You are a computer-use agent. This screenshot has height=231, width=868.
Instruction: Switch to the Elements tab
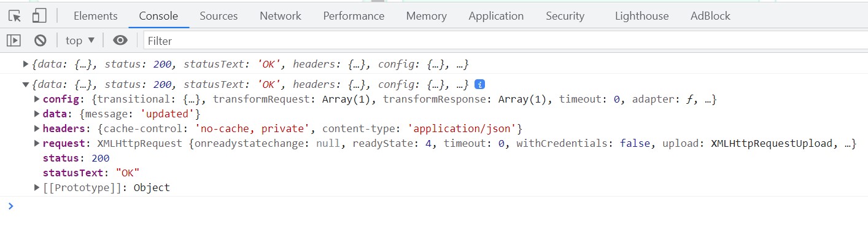[x=95, y=16]
